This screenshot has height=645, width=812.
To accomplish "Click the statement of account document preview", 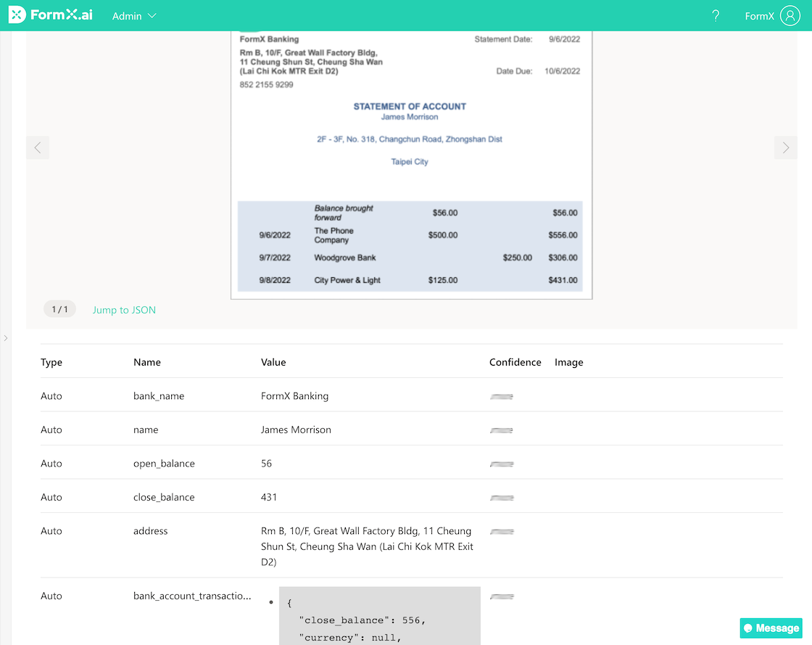I will (x=411, y=165).
